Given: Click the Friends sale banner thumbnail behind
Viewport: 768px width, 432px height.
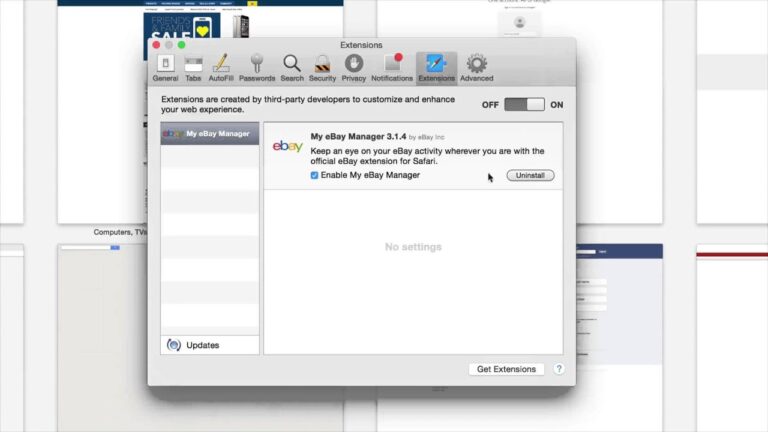Looking at the screenshot, I should click(x=182, y=27).
